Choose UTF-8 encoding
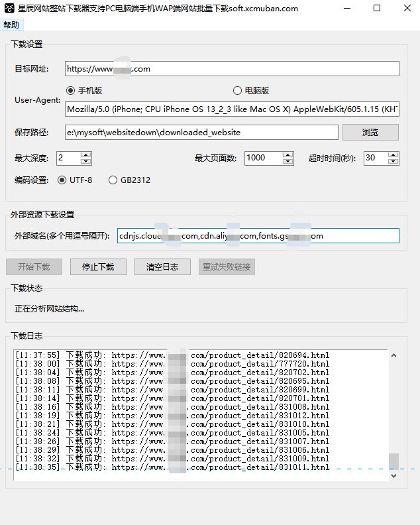Viewport: 420px width, 525px height. coord(62,180)
